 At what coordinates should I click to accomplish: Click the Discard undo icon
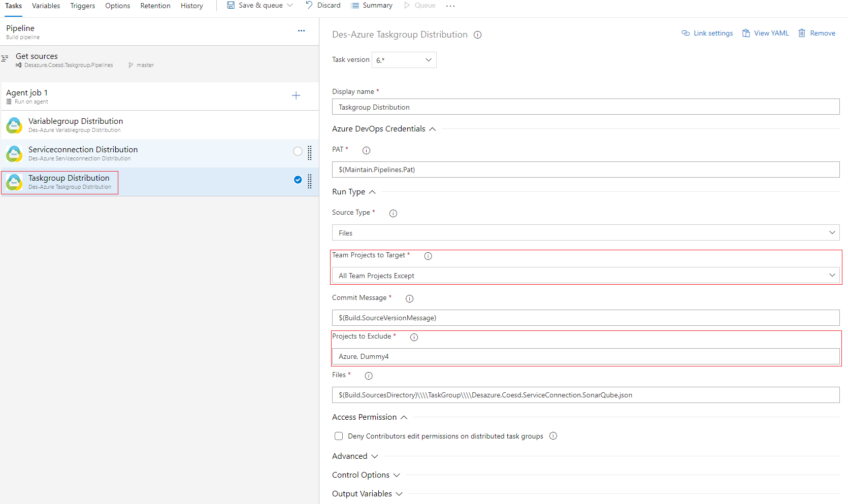[309, 5]
